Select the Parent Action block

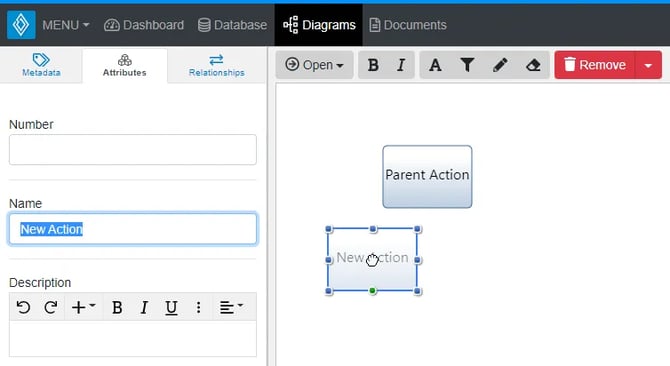point(427,177)
